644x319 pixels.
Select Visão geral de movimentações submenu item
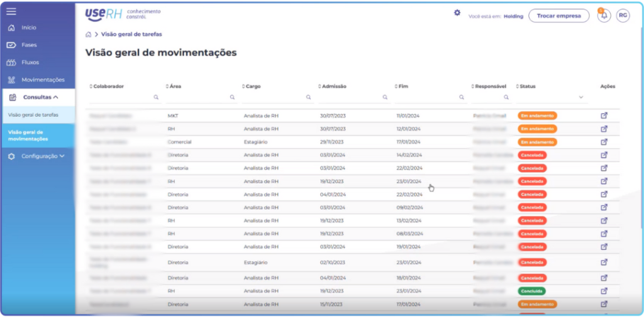pyautogui.click(x=38, y=136)
